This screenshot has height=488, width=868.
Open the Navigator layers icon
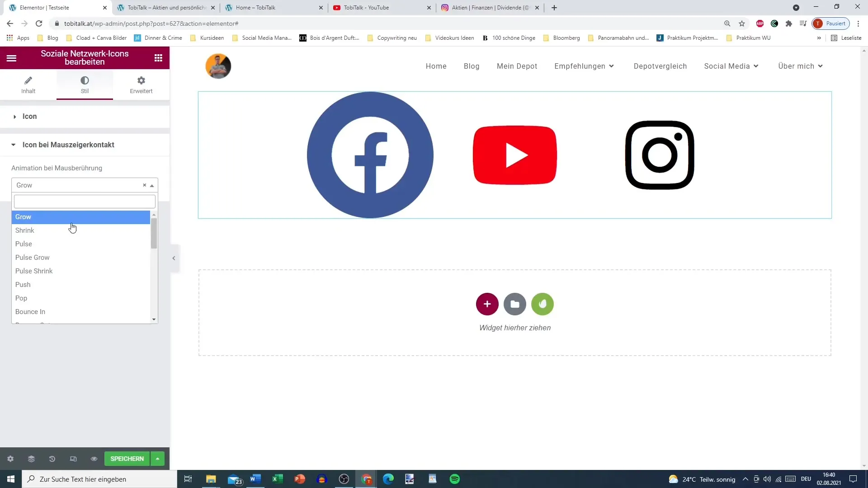31,459
